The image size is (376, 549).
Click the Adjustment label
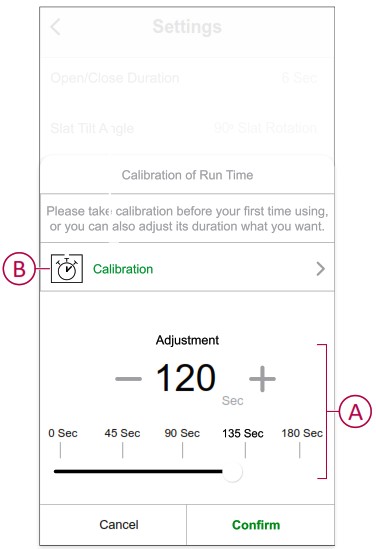187,340
